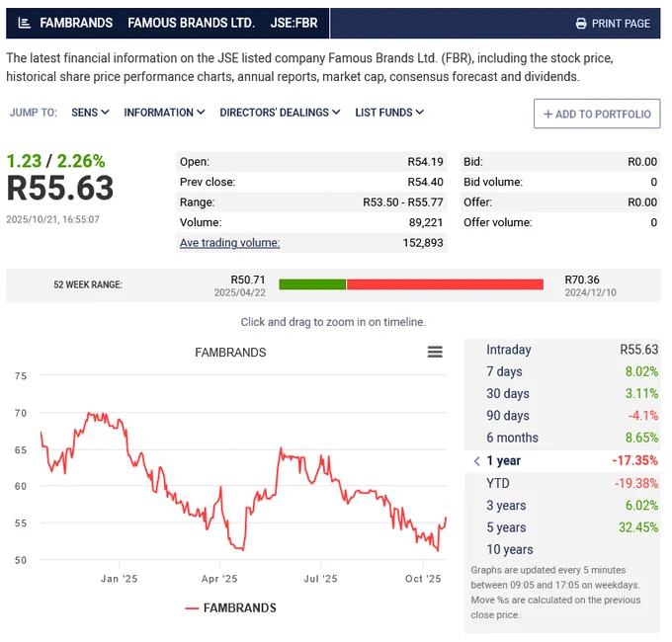Click the 52 WEEK RANGE: label
Screen dimensions: 672x642
pyautogui.click(x=88, y=284)
